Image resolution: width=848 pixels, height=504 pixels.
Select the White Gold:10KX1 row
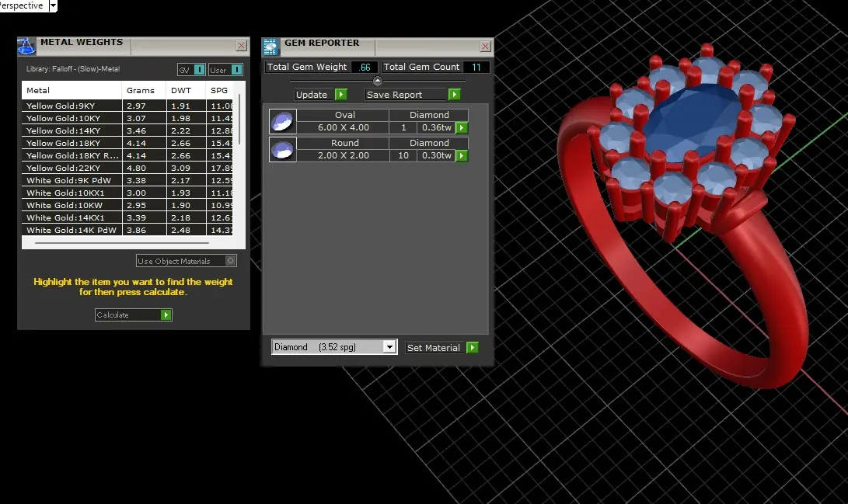pos(127,193)
